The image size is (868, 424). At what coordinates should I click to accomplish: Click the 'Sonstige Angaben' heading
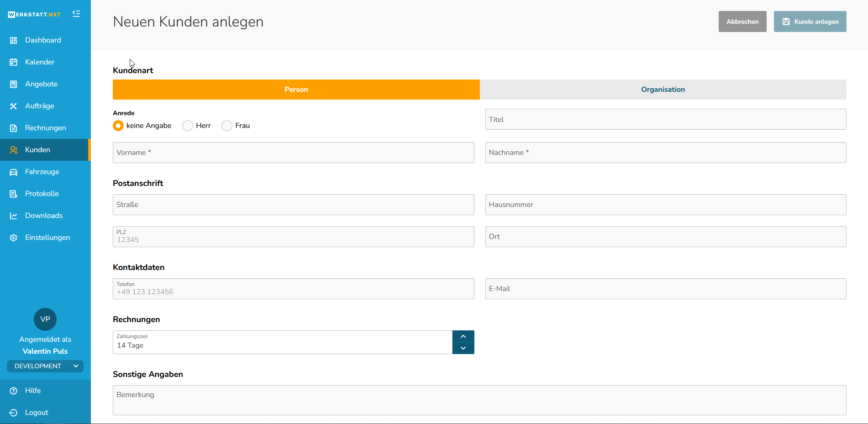pyautogui.click(x=148, y=374)
